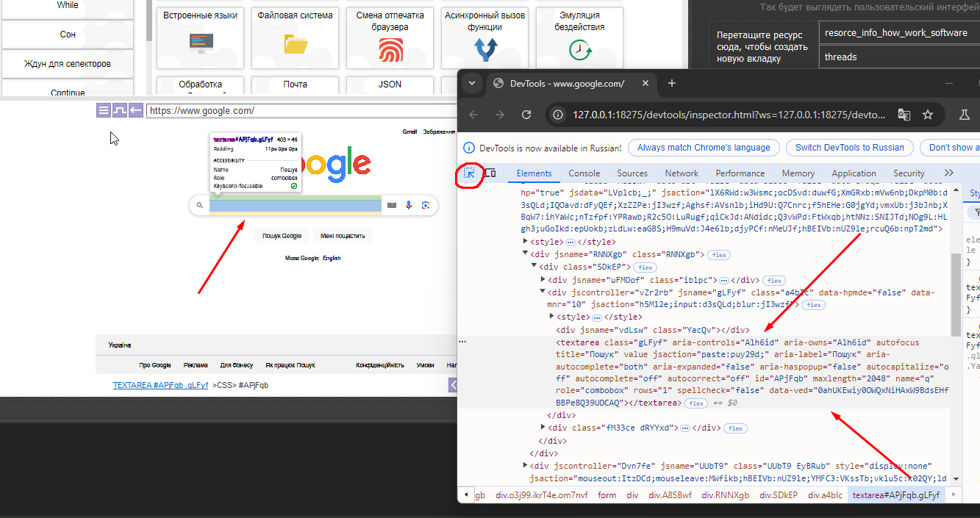The width and height of the screenshot is (980, 518).
Task: Bookmark this page with the star icon
Action: (928, 115)
